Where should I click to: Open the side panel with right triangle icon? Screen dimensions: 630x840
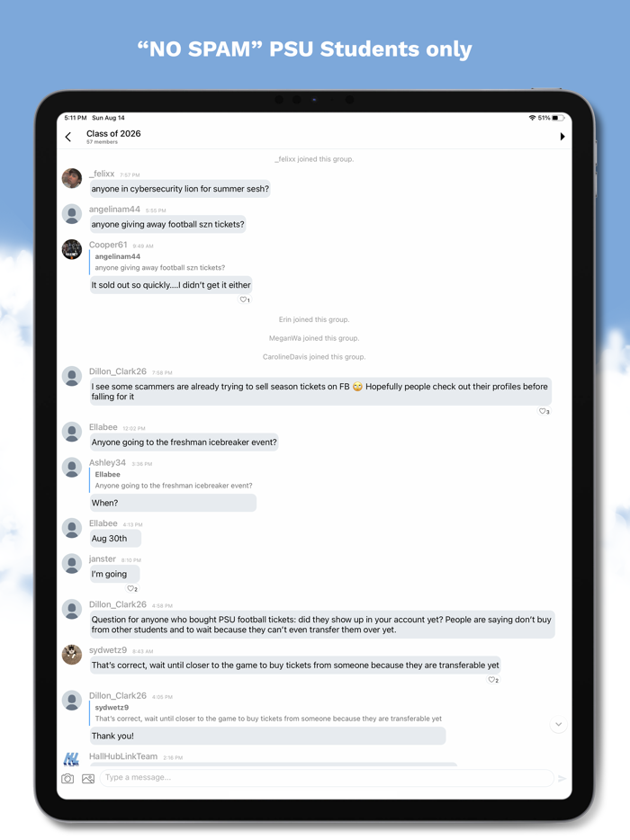pyautogui.click(x=562, y=137)
